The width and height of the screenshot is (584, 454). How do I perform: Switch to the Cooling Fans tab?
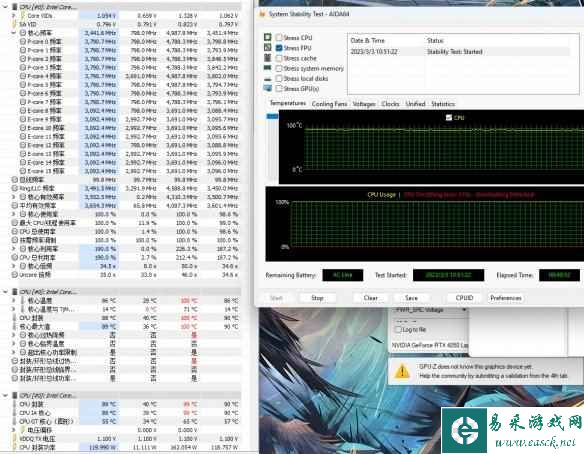(329, 104)
